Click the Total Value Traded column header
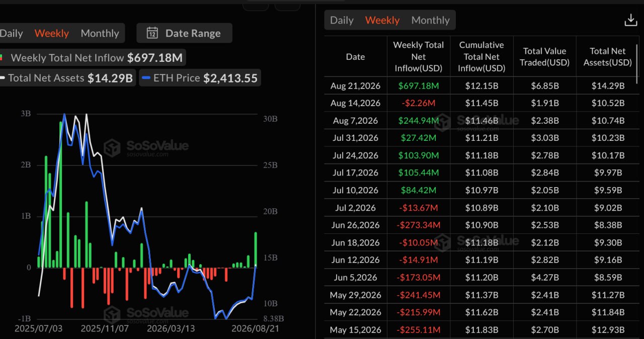Viewport: 644px width, 339px height. coord(544,57)
